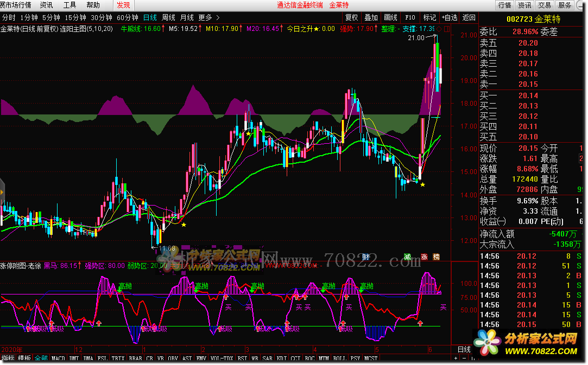Click the 卖一 price 20.15
The height and width of the screenshot is (365, 588).
(528, 84)
